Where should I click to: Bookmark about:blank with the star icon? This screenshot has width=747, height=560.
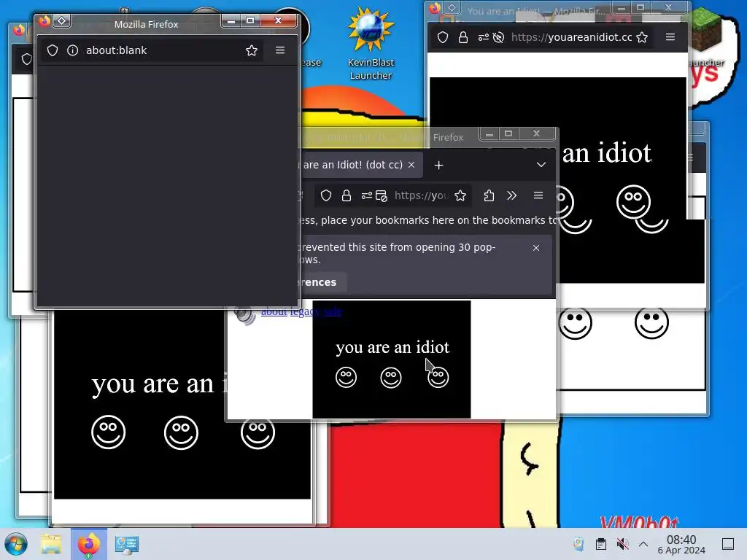252,50
